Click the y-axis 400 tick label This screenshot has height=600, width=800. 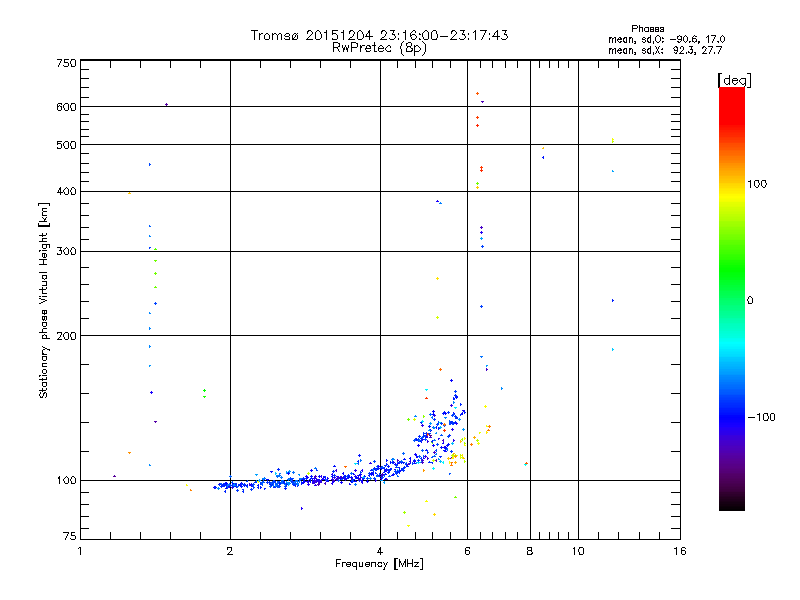pos(66,191)
